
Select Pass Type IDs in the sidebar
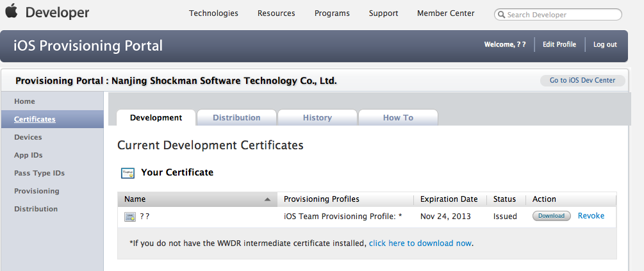click(52, 173)
